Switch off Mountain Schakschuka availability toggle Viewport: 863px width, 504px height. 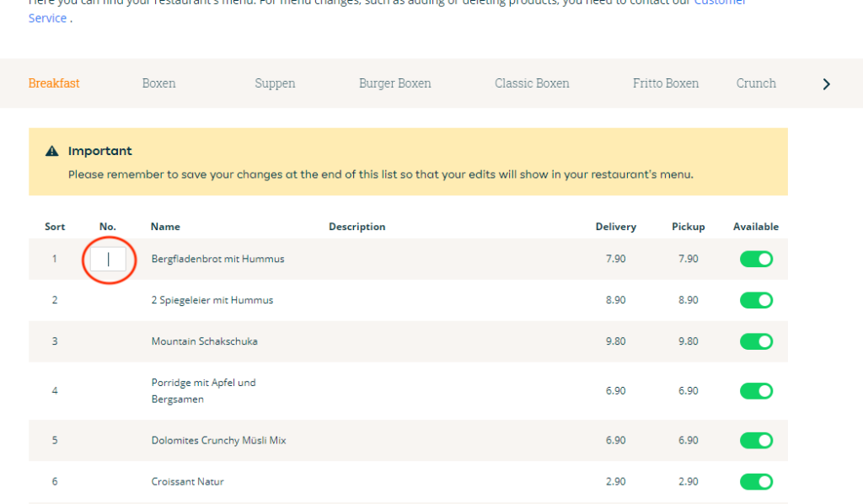point(756,341)
